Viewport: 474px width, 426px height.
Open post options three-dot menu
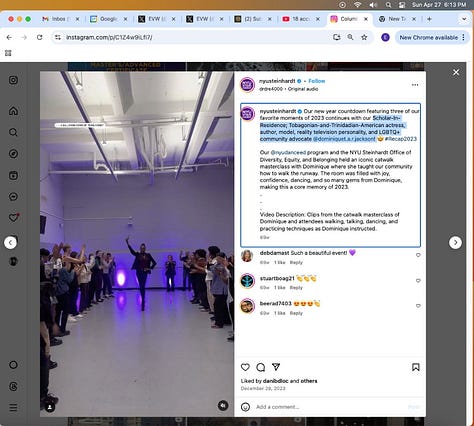tap(415, 85)
